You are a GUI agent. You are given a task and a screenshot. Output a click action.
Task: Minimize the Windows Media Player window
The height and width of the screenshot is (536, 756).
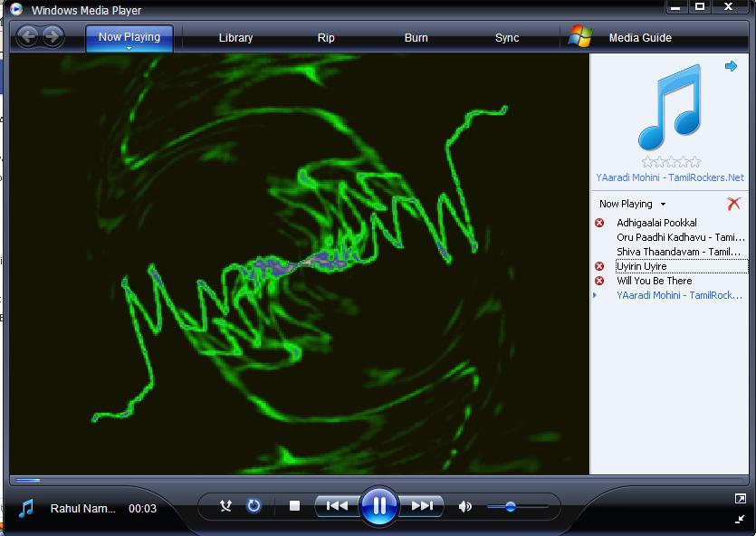pos(675,6)
